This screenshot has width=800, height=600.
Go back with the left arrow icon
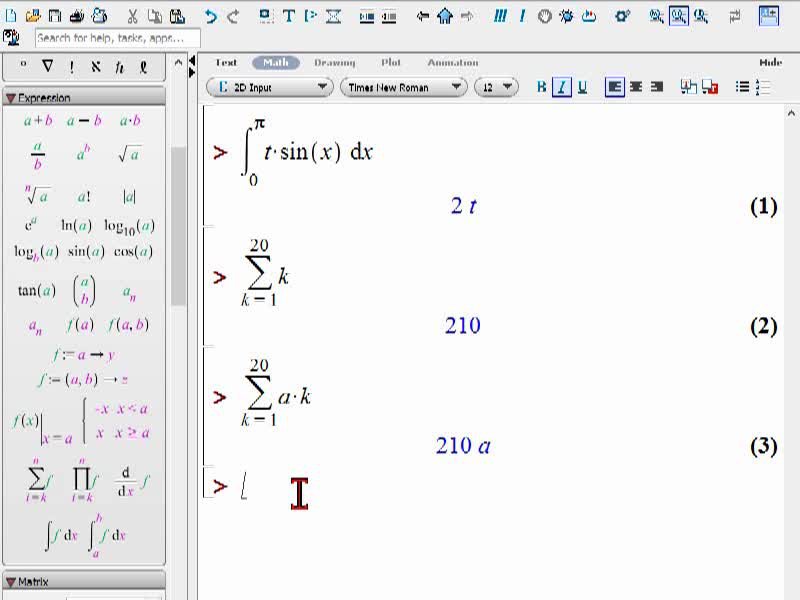[x=422, y=16]
